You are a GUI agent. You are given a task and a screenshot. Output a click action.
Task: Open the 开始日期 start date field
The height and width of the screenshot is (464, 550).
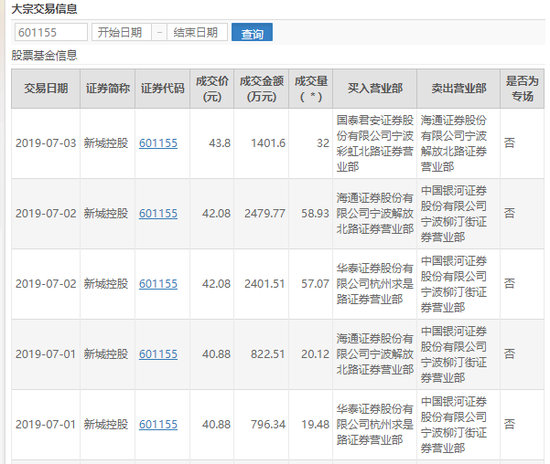(x=121, y=32)
